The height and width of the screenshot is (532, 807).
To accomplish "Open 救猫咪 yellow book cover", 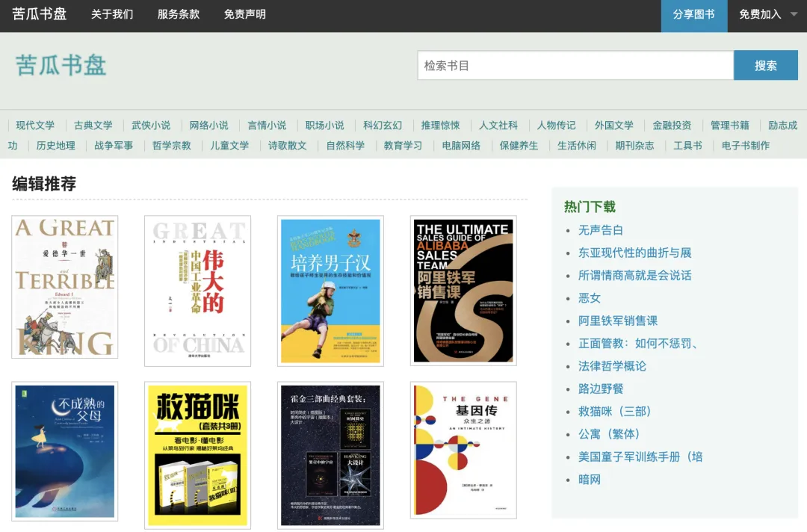I will point(197,455).
